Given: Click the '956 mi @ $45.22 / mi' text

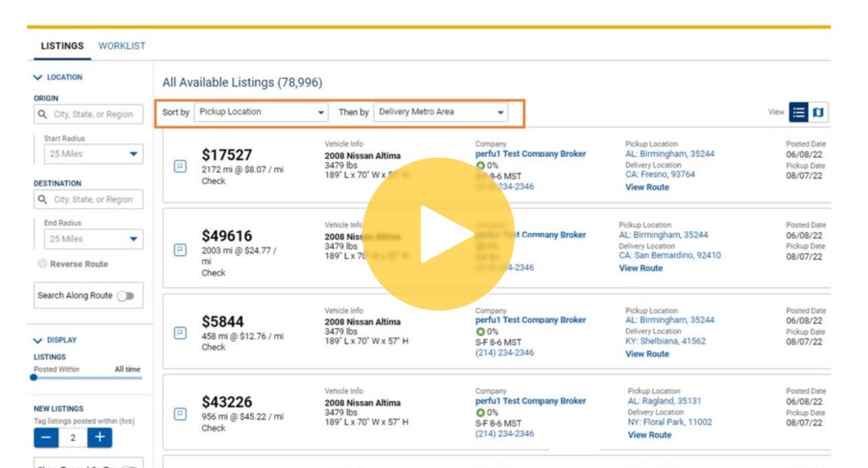Looking at the screenshot, I should pos(242,416).
